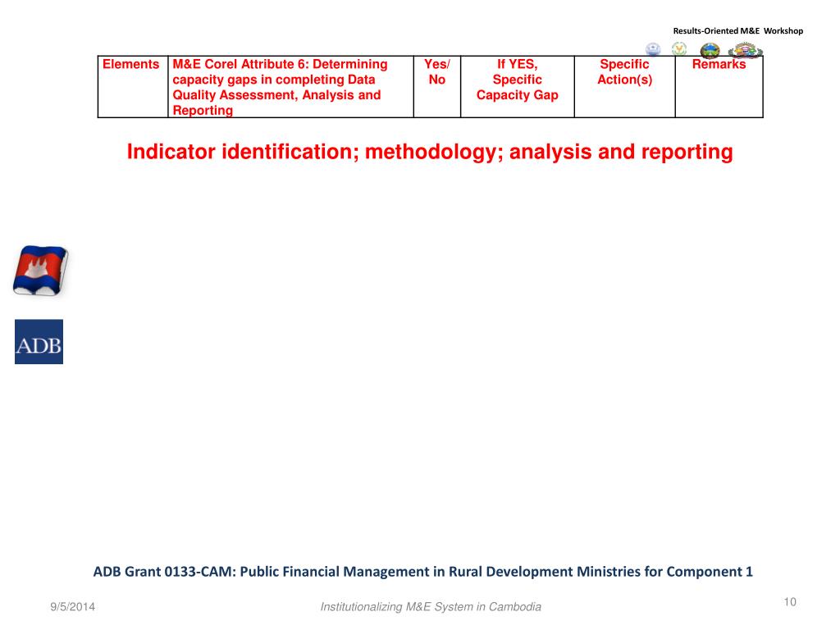Click the 'ADB Grant 0133-CAM' footer line

pos(422,572)
